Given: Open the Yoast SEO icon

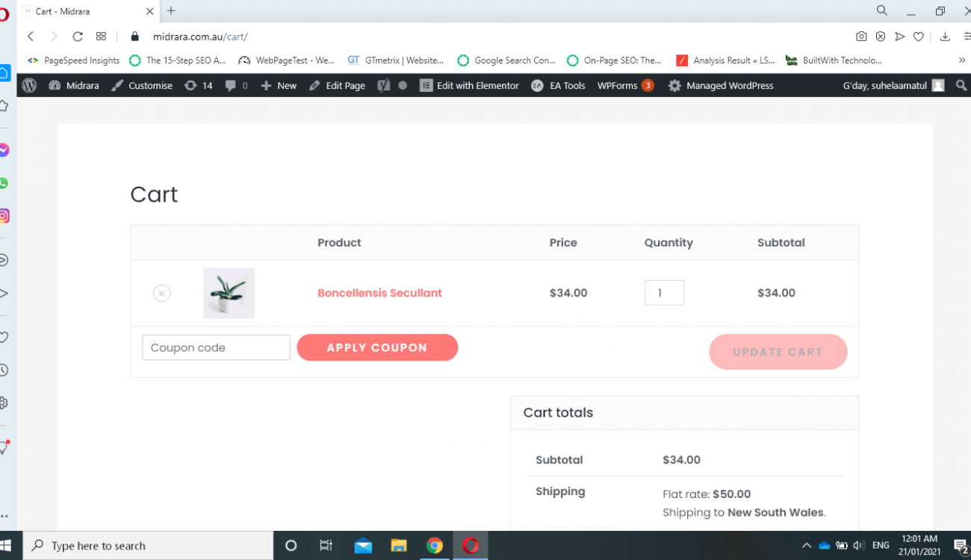Looking at the screenshot, I should point(383,86).
